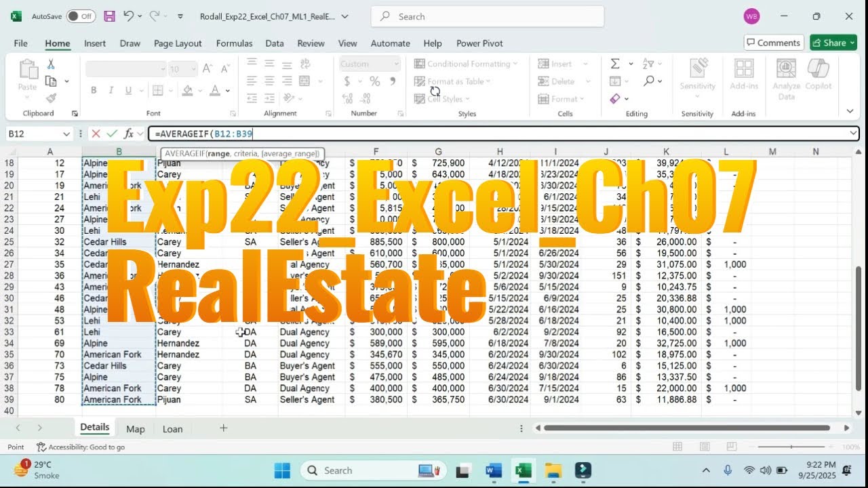The height and width of the screenshot is (488, 868).
Task: Apply Percent Style format
Action: coord(374,81)
